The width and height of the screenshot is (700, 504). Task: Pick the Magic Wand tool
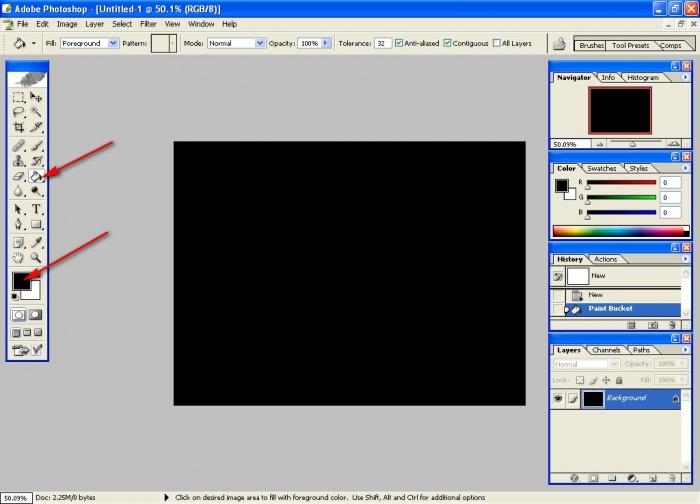37,113
